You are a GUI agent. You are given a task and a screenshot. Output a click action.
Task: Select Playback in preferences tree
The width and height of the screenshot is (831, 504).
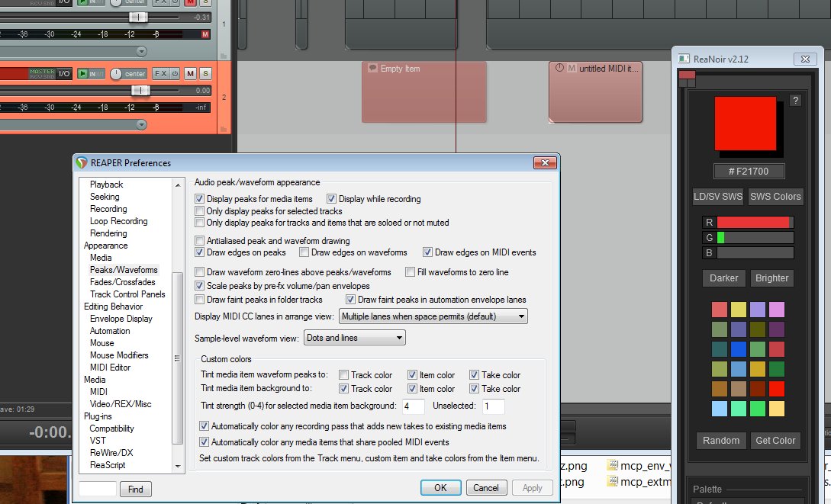coord(107,185)
